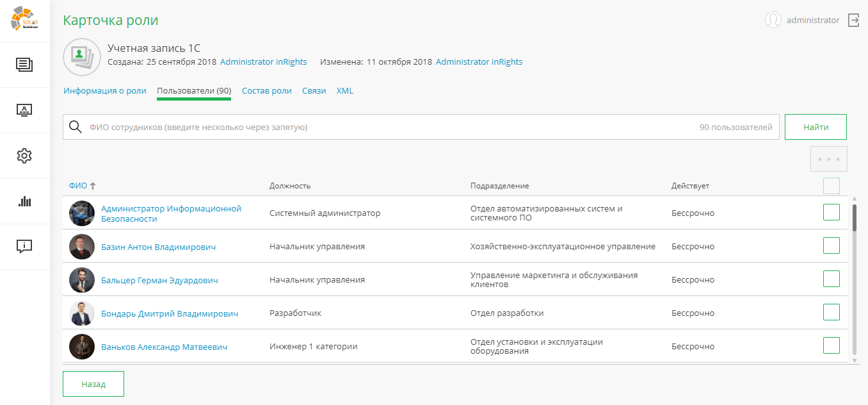Open Бальцер Герман Эдуардович profile link

pyautogui.click(x=159, y=280)
